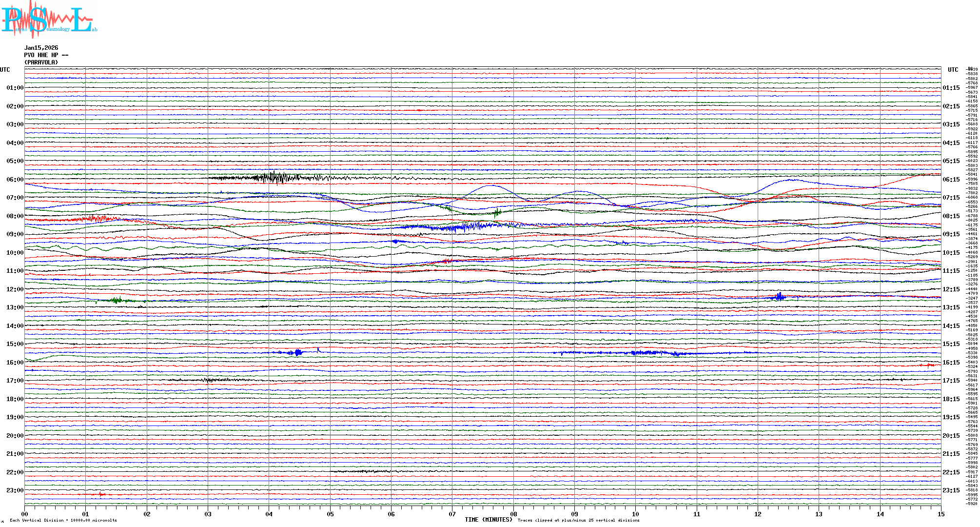Click the 15:15 time label on right
980x527 pixels.
click(951, 344)
